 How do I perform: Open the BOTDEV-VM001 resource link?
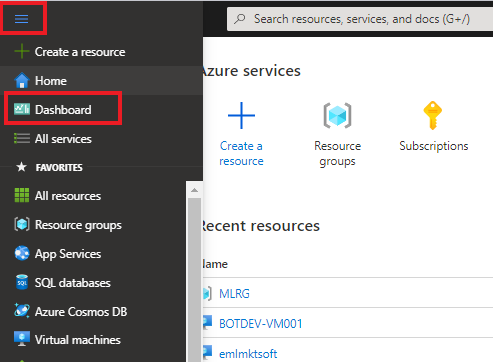(x=261, y=324)
